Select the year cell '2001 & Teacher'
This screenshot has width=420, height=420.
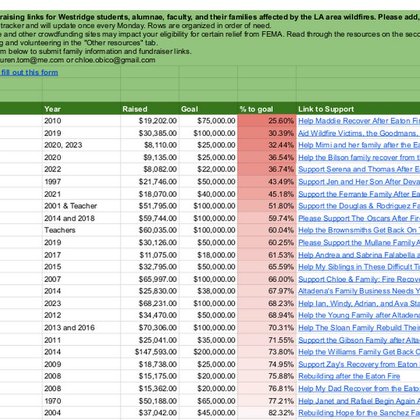point(81,206)
